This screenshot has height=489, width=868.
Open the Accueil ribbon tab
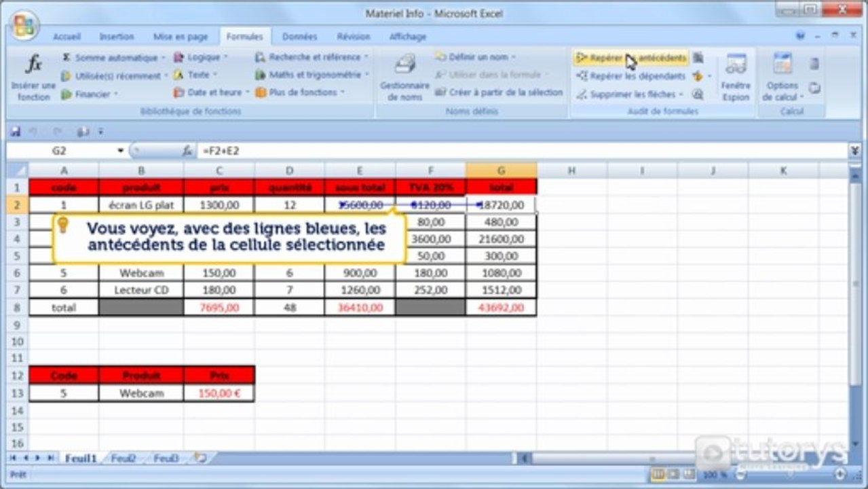pos(67,37)
